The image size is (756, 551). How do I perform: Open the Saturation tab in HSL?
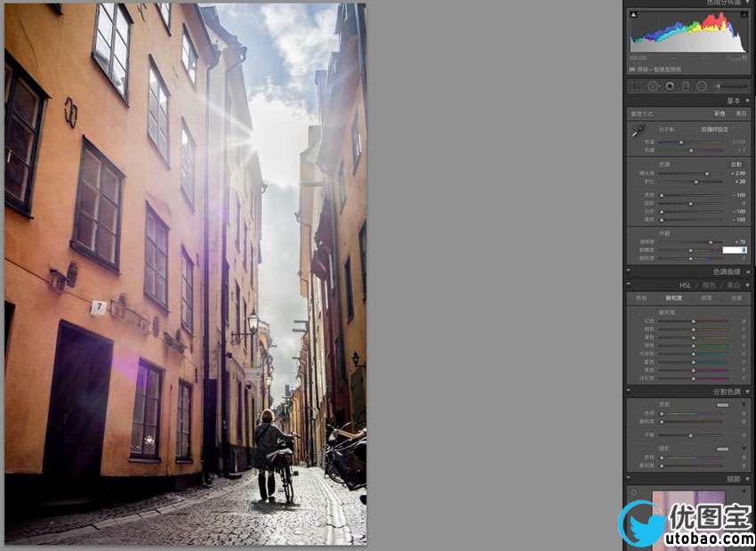(x=674, y=298)
